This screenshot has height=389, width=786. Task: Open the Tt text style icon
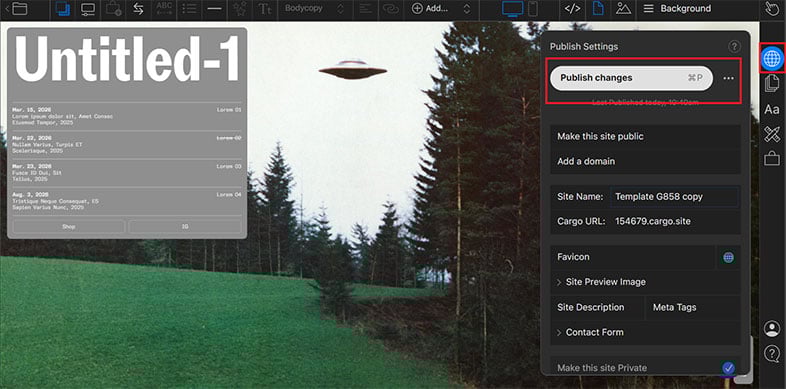[265, 9]
